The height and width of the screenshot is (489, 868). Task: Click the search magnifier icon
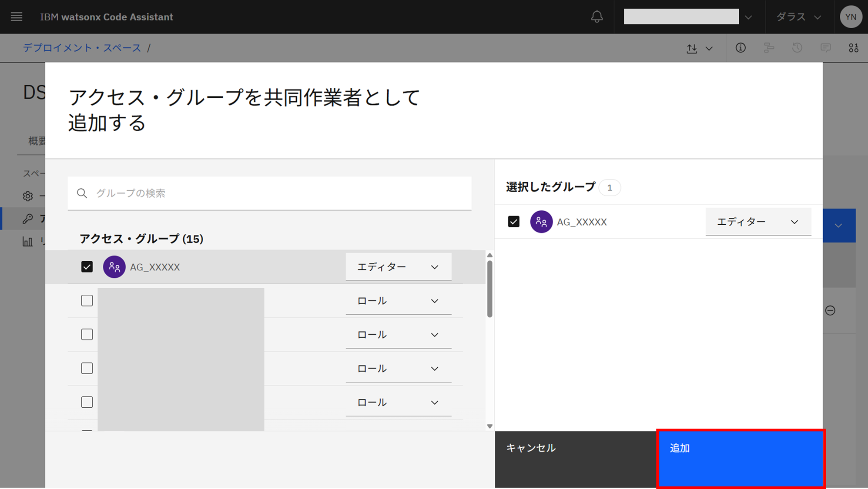tap(82, 193)
